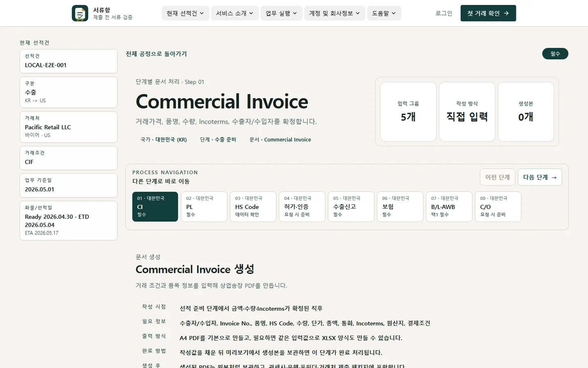Select step 01 CI tab

click(x=155, y=207)
